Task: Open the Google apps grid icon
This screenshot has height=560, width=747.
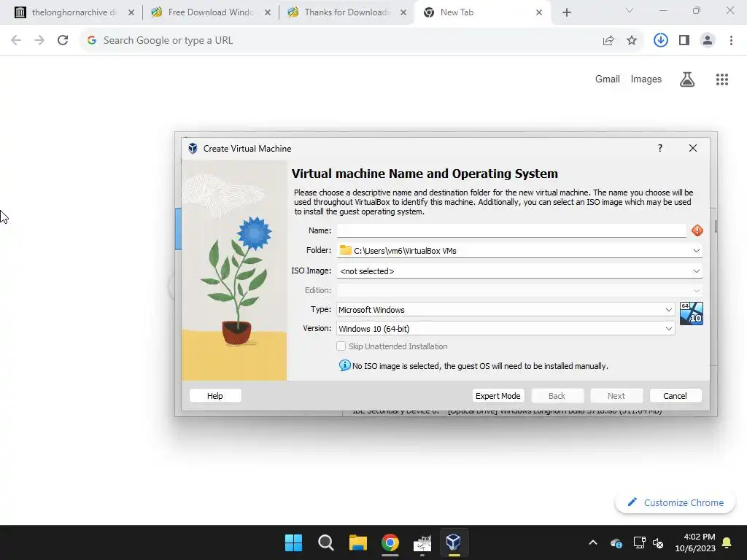Action: tap(721, 79)
